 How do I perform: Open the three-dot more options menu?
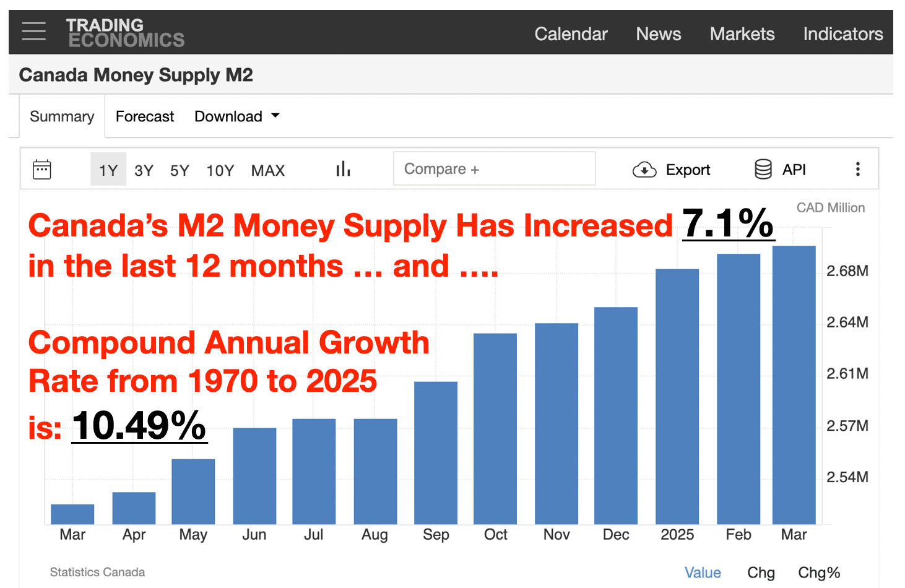[857, 170]
